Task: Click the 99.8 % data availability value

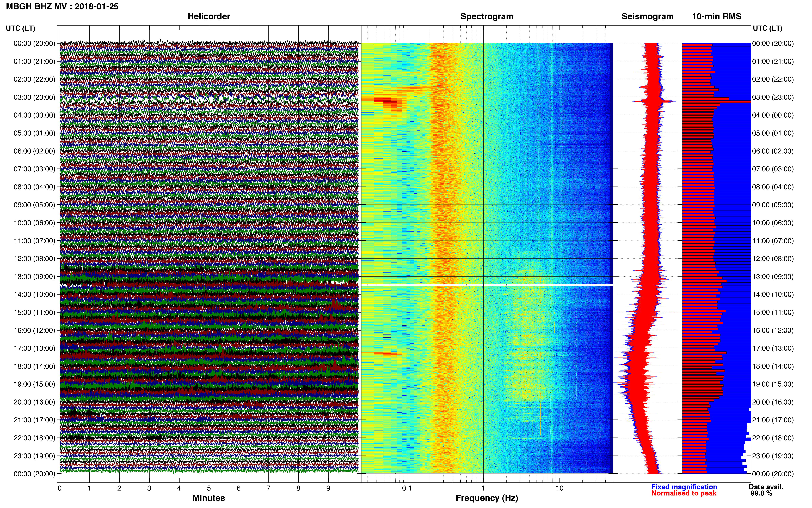Action: pos(761,493)
